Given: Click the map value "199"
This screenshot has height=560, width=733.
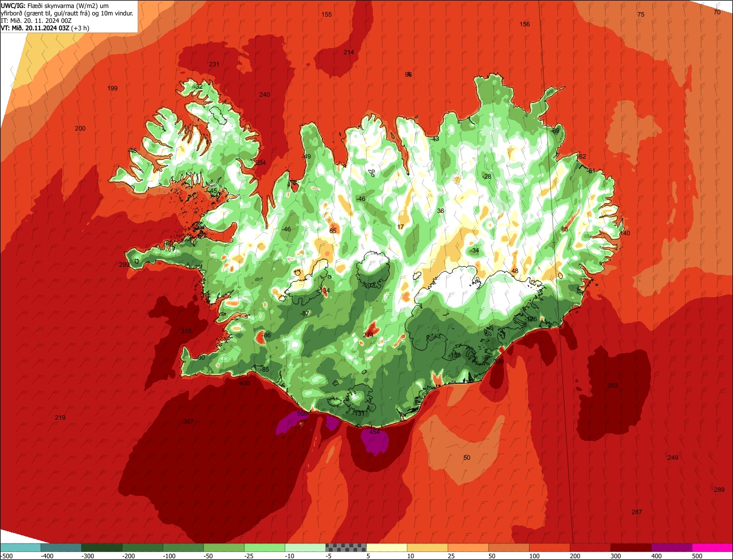Looking at the screenshot, I should pyautogui.click(x=112, y=88).
